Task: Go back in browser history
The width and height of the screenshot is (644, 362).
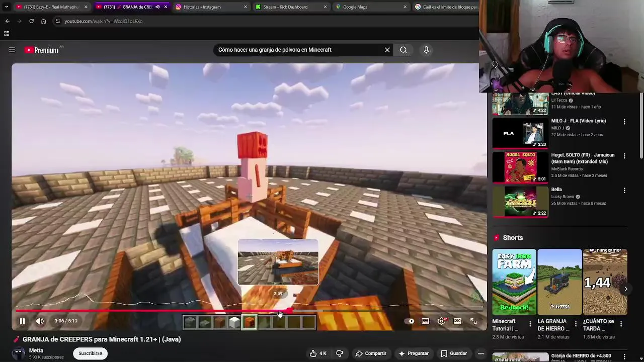Action: (7, 21)
